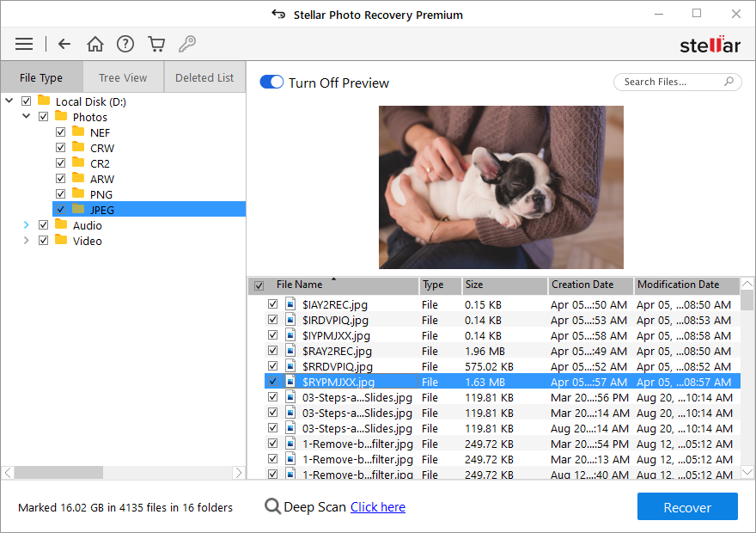Click the Audio folder icon
Viewport: 756px width, 533px height.
[x=61, y=224]
